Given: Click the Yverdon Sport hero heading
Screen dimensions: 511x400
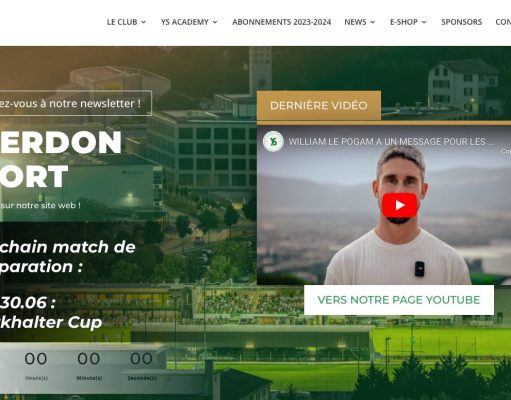Looking at the screenshot, I should coord(61,159).
